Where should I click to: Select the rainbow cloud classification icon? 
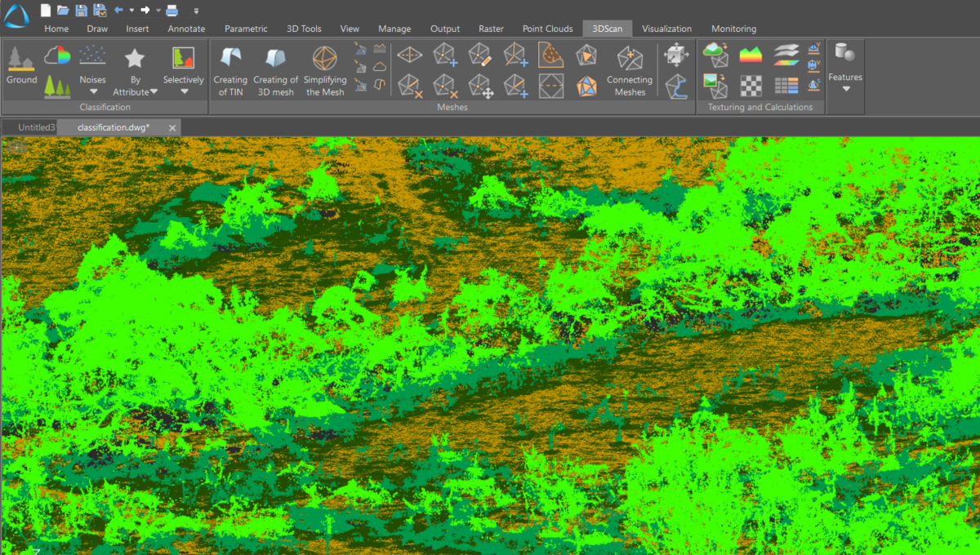[x=56, y=55]
